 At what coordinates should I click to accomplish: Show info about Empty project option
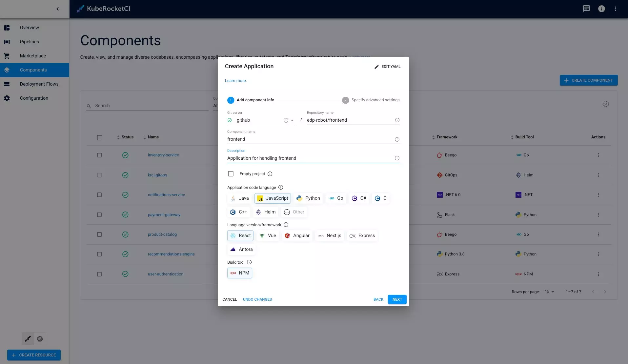point(270,174)
